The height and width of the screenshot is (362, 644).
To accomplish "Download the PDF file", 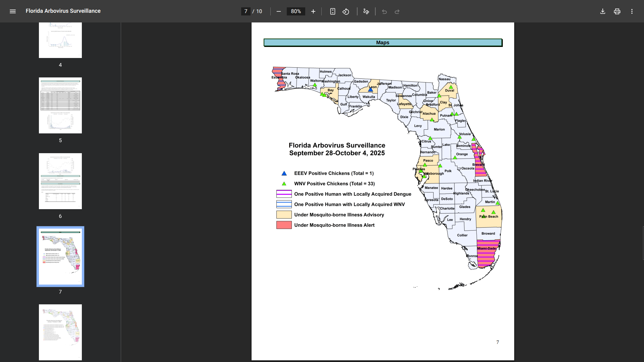I will (x=602, y=11).
